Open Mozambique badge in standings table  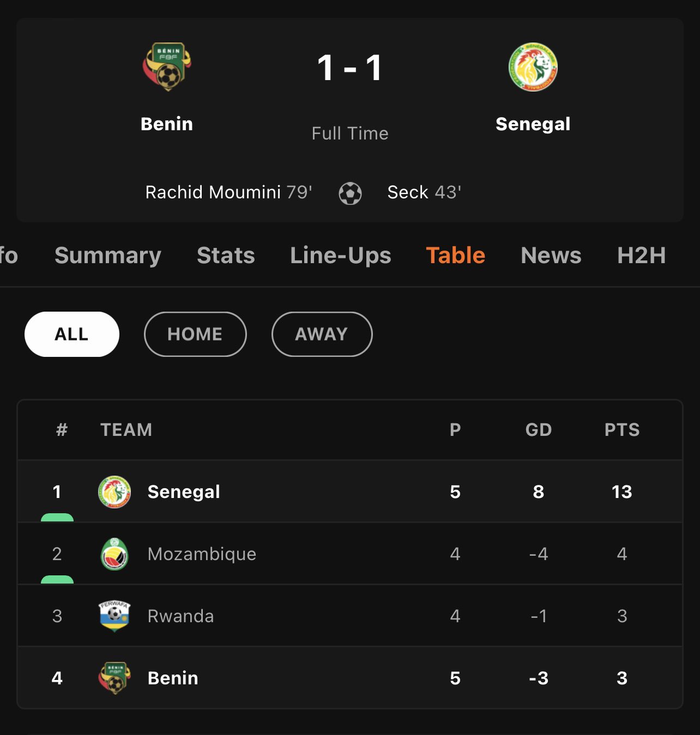coord(114,554)
